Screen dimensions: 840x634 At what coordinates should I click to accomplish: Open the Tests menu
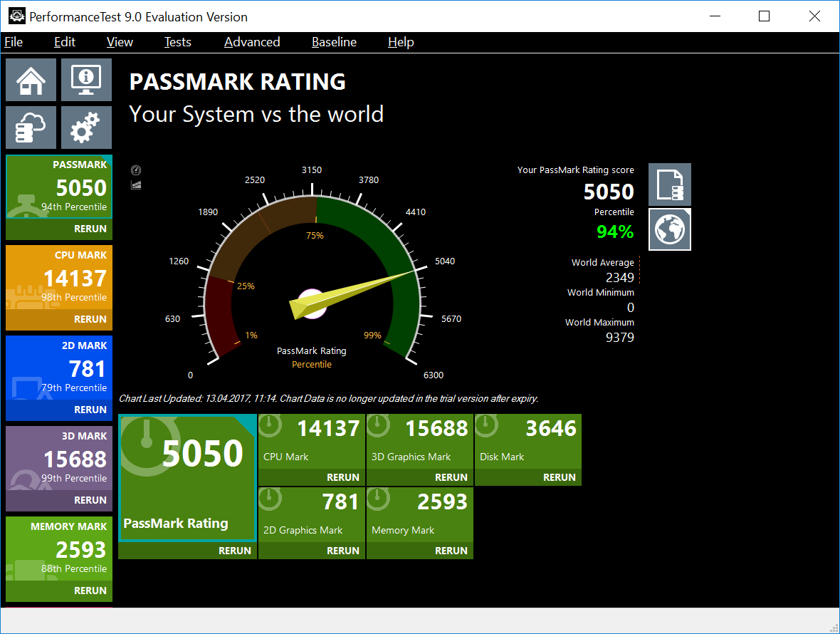[x=177, y=42]
